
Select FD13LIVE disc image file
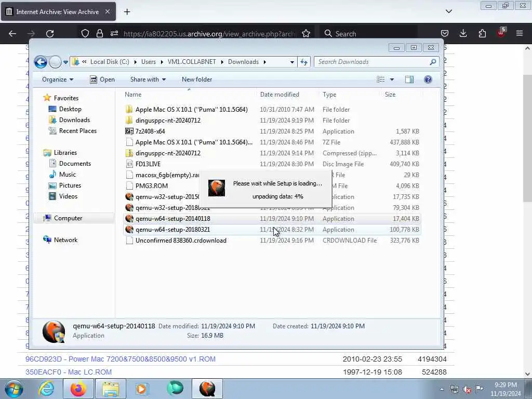(x=272, y=164)
